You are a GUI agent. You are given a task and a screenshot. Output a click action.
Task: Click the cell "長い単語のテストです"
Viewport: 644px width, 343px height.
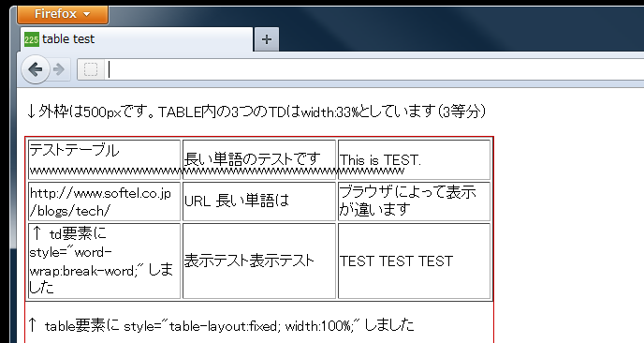coord(259,159)
